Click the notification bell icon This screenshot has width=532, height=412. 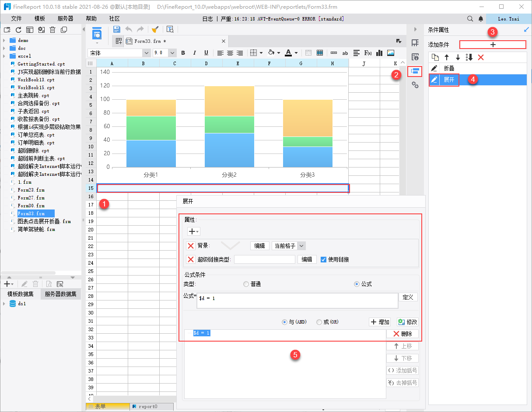(481, 19)
